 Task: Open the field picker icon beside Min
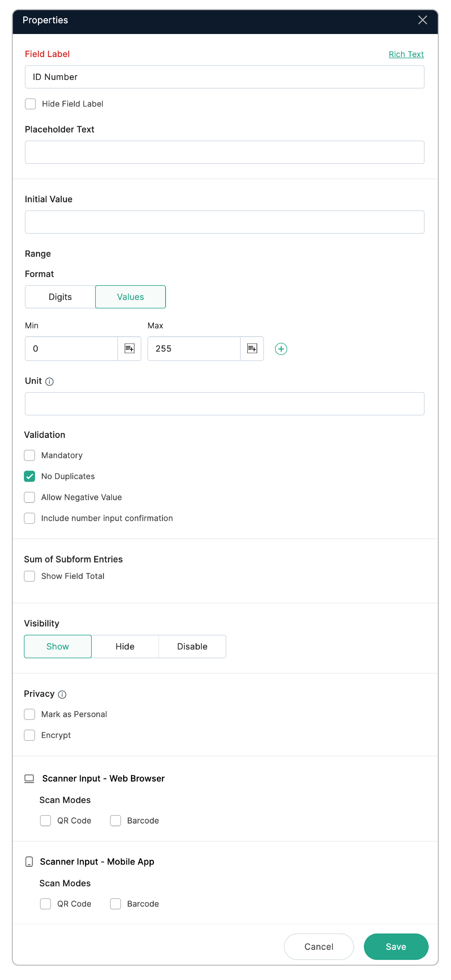(x=130, y=348)
